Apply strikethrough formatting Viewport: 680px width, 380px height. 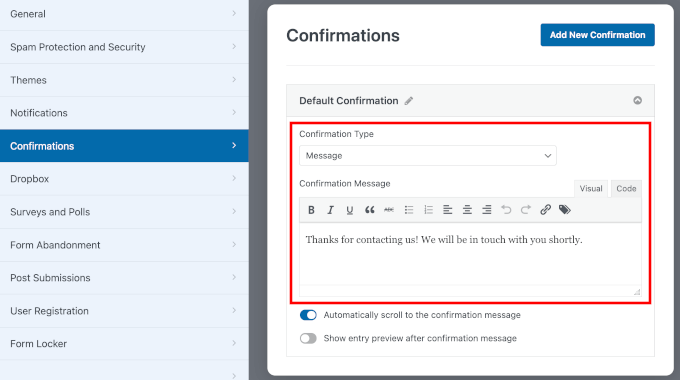389,210
